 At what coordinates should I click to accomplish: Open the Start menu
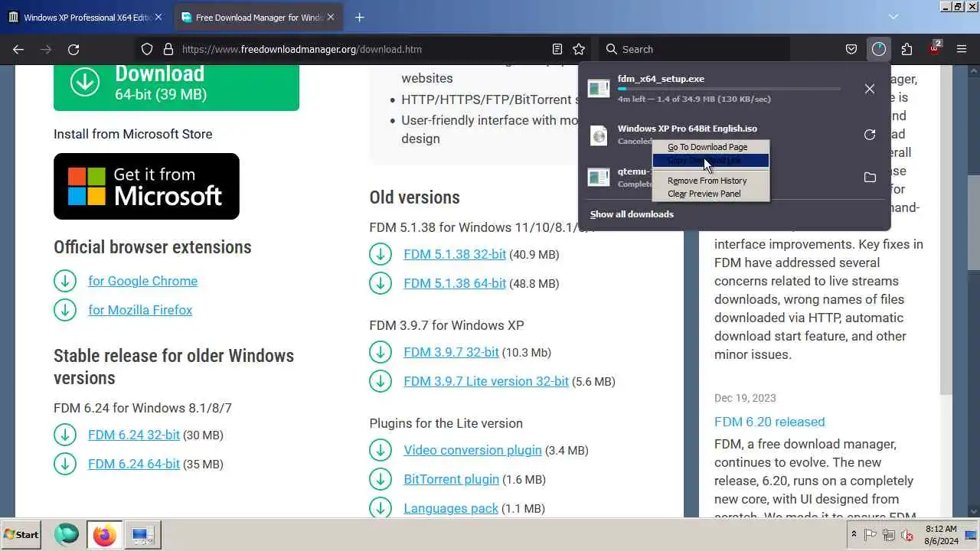(x=21, y=535)
